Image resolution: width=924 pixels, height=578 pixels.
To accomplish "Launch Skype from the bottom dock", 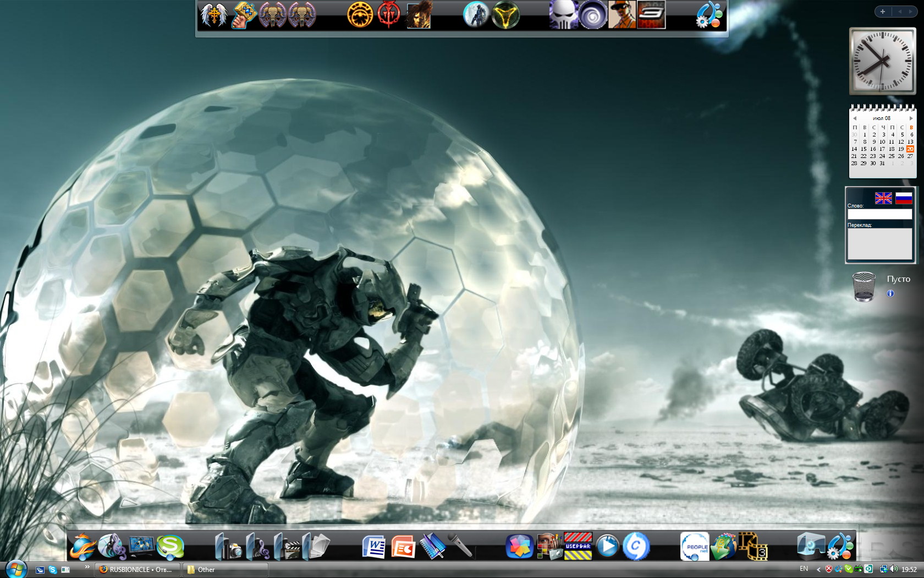I will tap(170, 547).
